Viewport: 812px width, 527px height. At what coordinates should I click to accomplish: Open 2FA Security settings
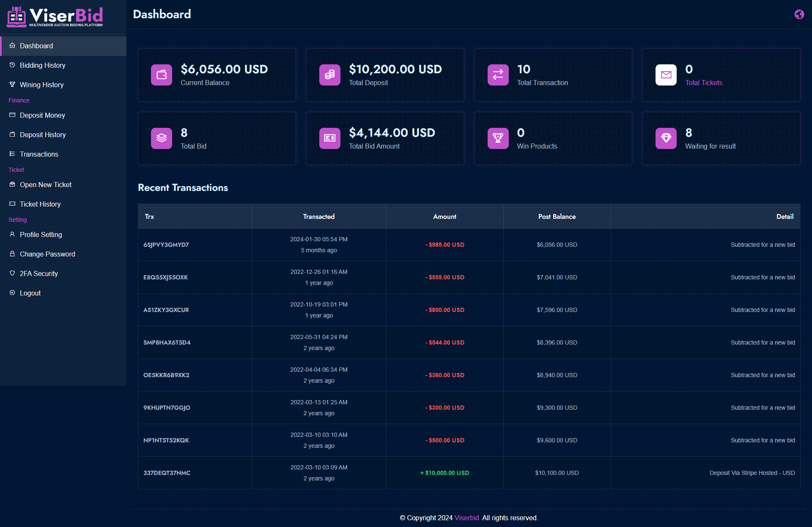tap(38, 273)
